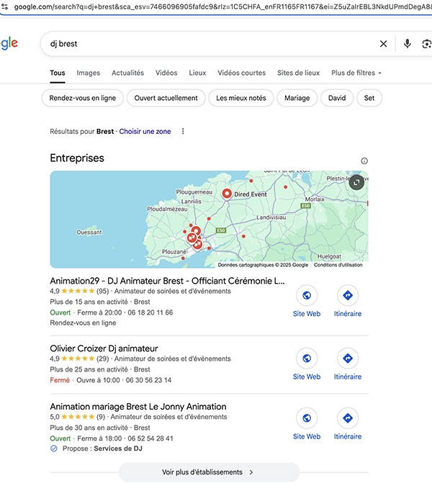The image size is (432, 504).
Task: Open Le Jonny Animation website globe icon
Action: pyautogui.click(x=307, y=418)
